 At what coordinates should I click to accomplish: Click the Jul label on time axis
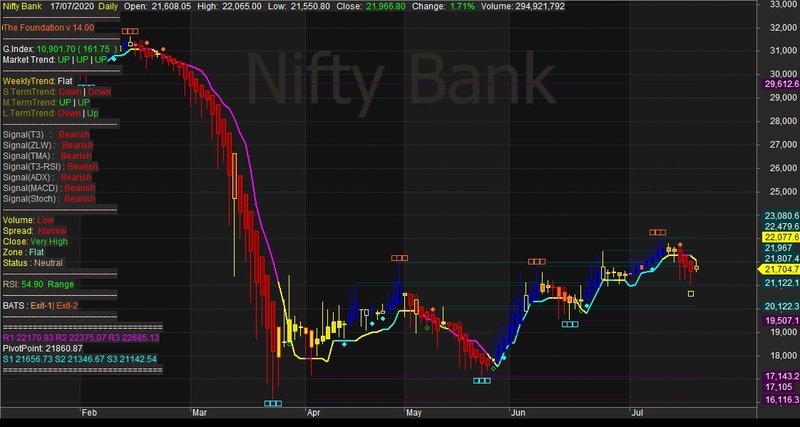point(637,413)
